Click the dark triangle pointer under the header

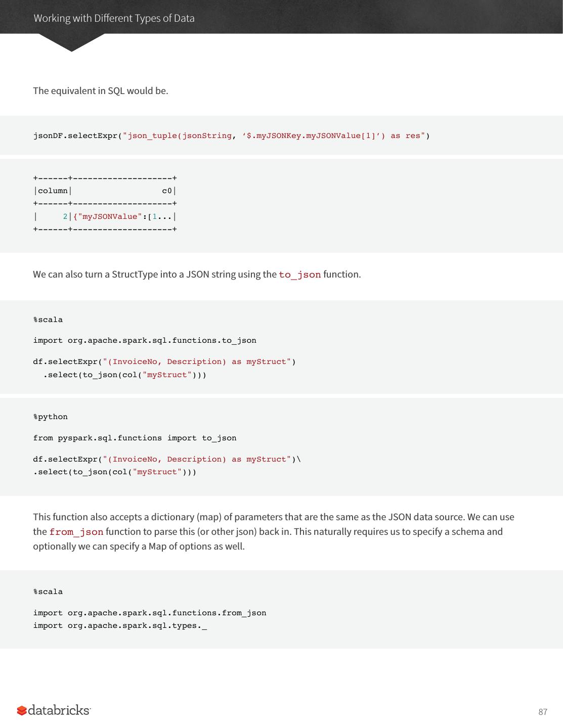[x=71, y=42]
